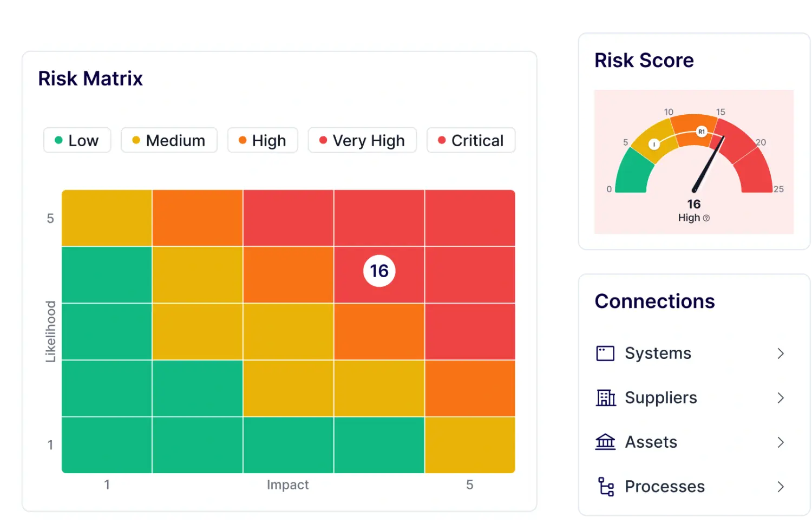Image resolution: width=812 pixels, height=530 pixels.
Task: Click the High legend button
Action: click(263, 141)
